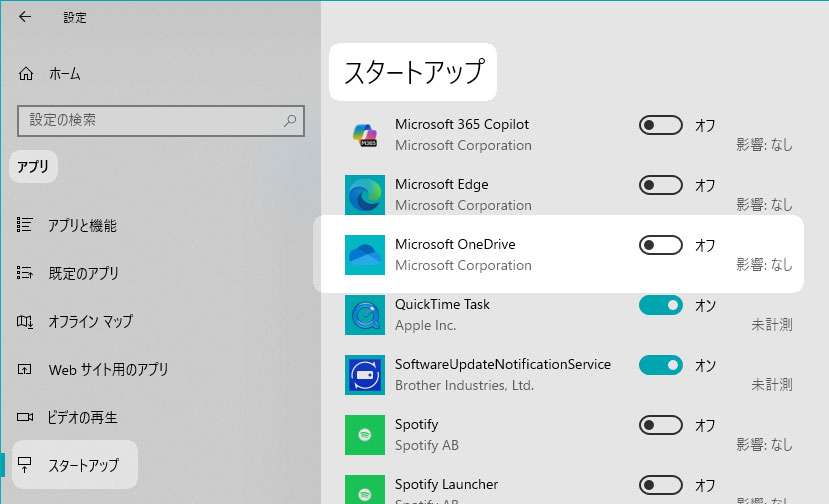
Task: Click the search magnifier icon
Action: [x=290, y=120]
